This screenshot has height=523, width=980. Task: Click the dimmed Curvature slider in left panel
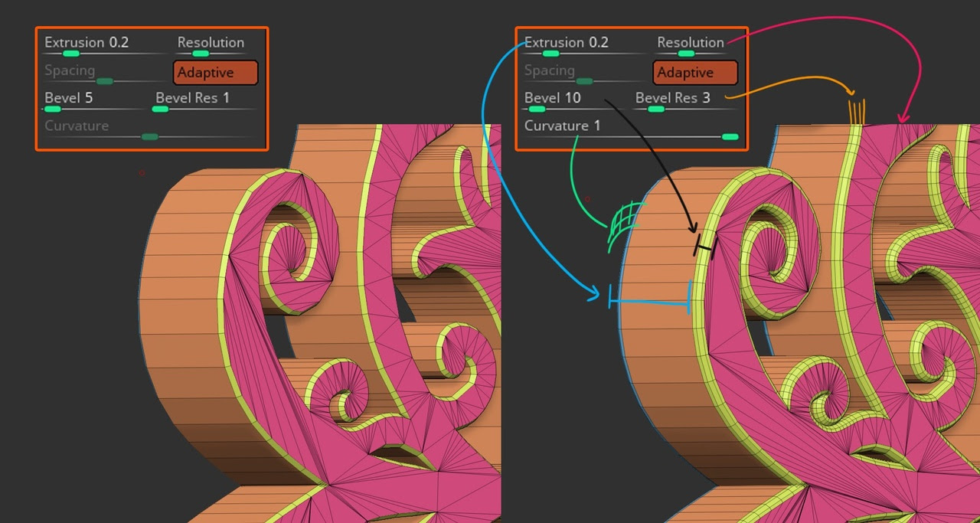click(x=151, y=129)
